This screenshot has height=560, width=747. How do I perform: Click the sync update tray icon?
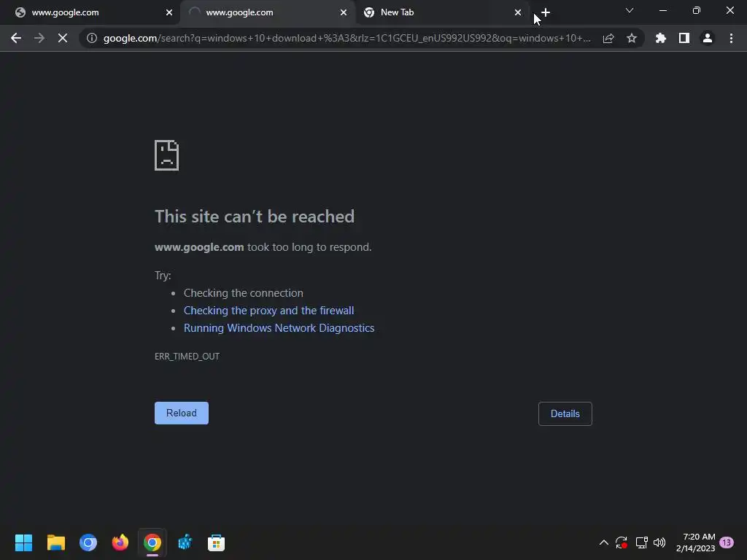[622, 542]
